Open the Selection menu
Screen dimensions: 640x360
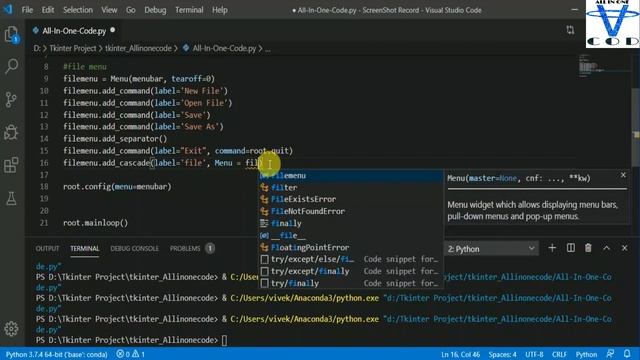coord(78,10)
